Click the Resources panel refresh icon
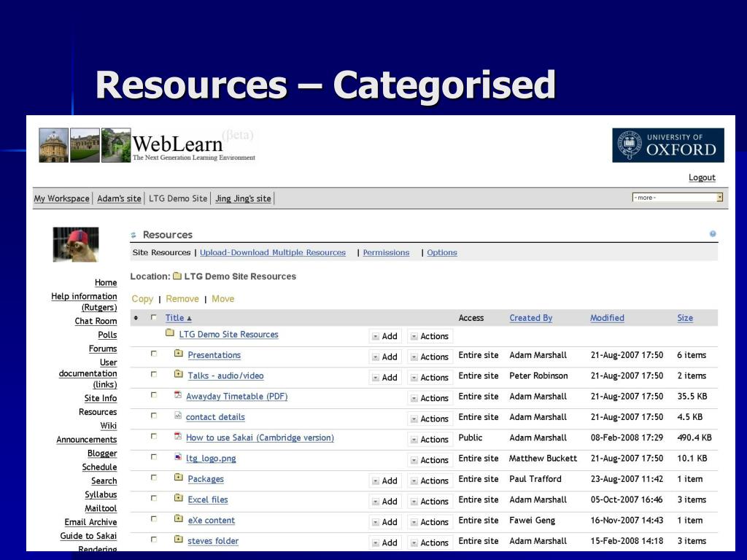Image resolution: width=747 pixels, height=560 pixels. tap(134, 235)
